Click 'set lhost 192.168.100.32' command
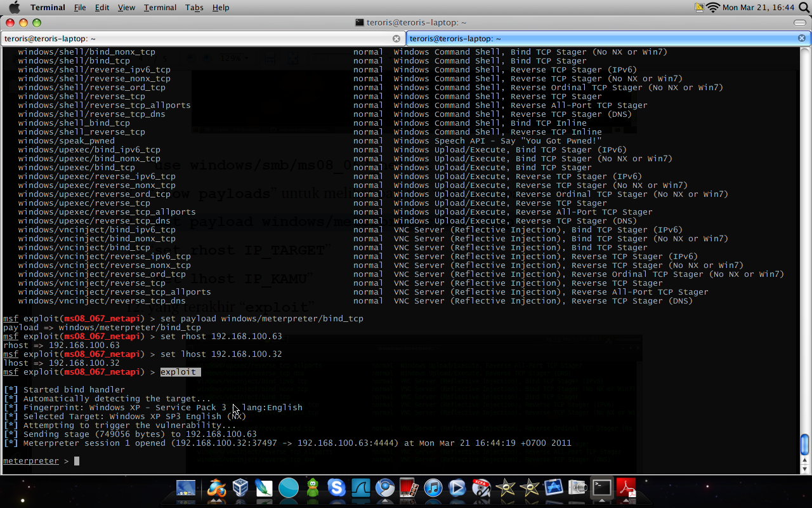Image resolution: width=812 pixels, height=508 pixels. pos(221,354)
